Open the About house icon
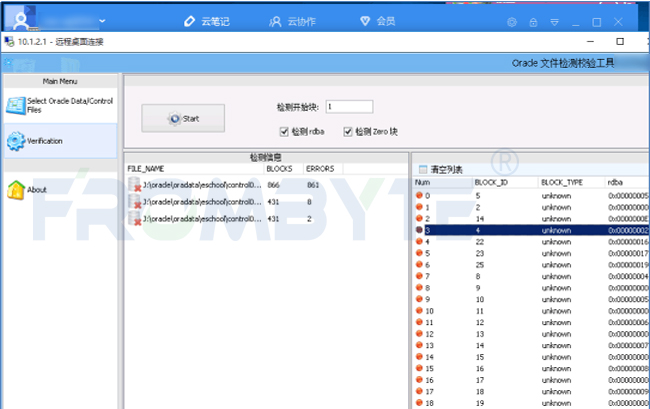Screen dimensions: 650x409 click(x=16, y=190)
